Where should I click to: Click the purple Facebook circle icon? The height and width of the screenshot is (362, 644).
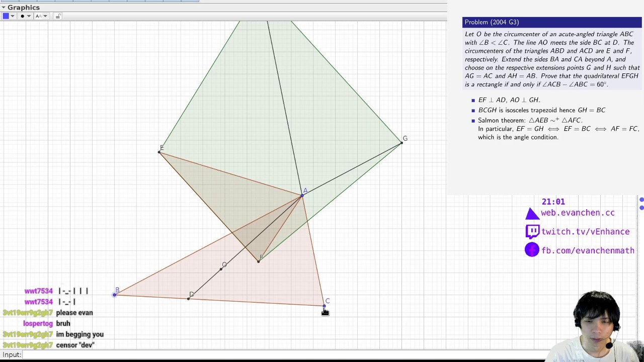tap(532, 250)
